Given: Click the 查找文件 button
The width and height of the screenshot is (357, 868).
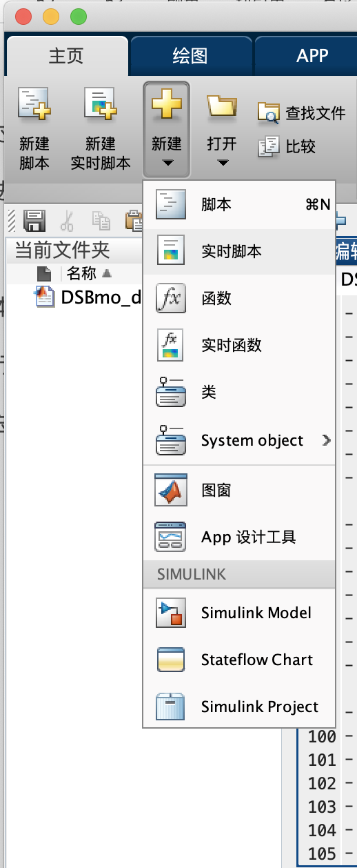Looking at the screenshot, I should tap(301, 113).
